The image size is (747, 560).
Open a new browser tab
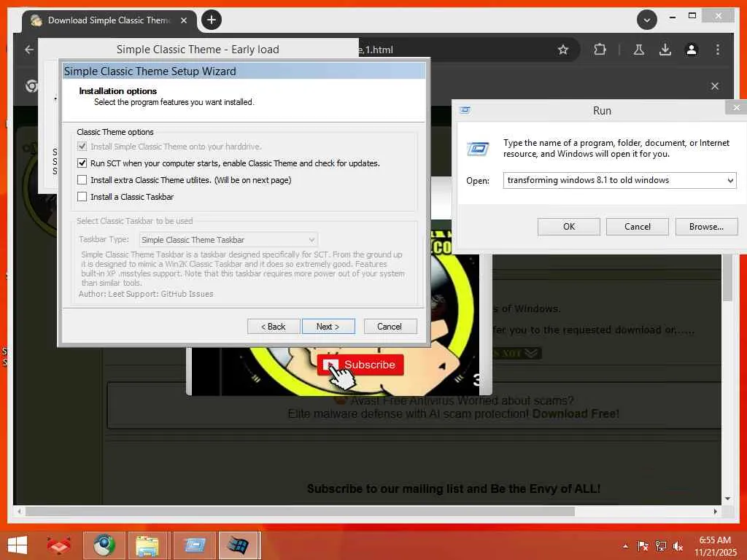212,20
